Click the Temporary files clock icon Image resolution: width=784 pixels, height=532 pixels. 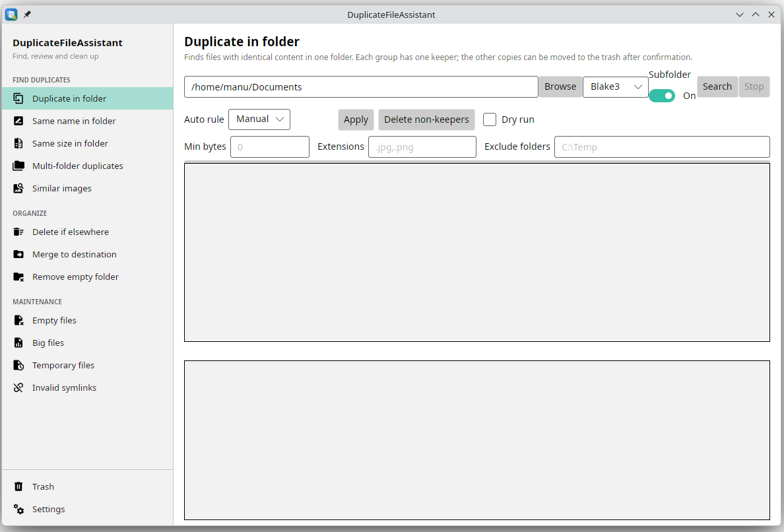click(x=18, y=366)
